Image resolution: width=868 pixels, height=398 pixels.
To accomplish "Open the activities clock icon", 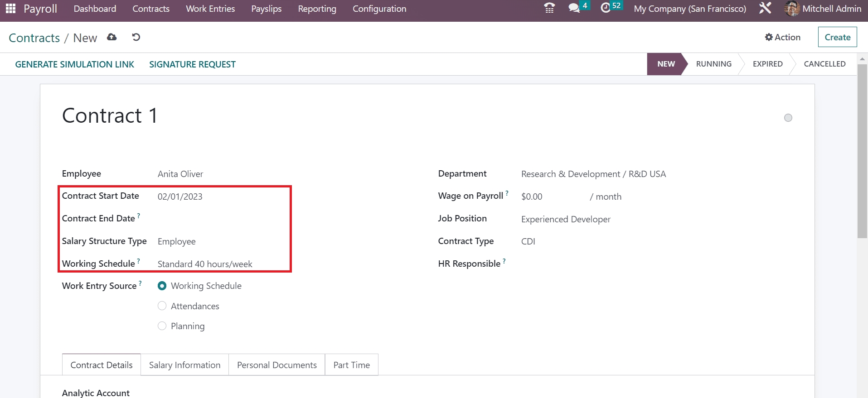I will 606,8.
